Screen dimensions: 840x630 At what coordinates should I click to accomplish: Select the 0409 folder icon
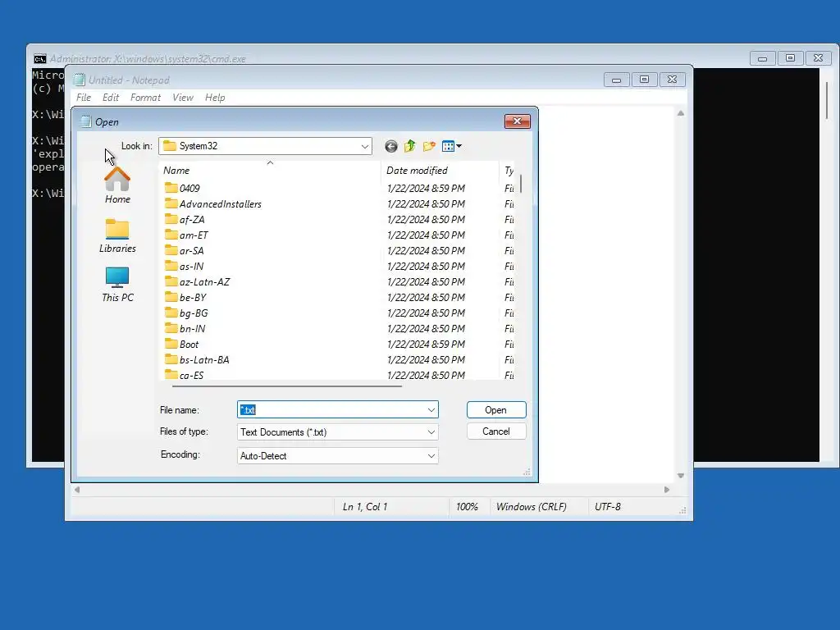pos(171,188)
